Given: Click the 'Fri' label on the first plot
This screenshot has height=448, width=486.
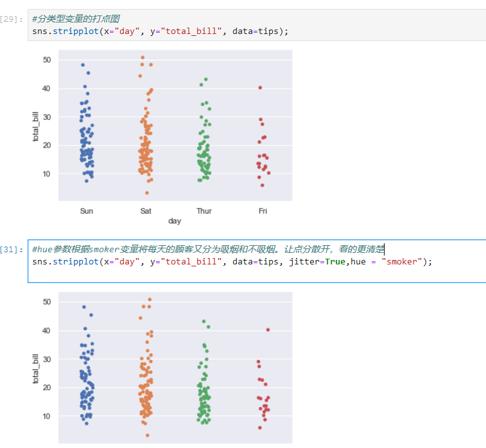Looking at the screenshot, I should coord(263,211).
